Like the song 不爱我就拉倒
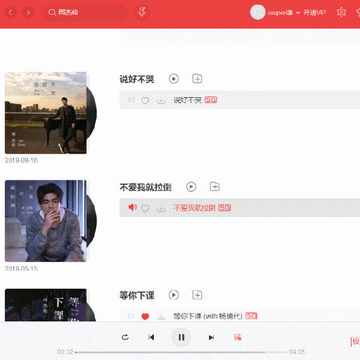The height and width of the screenshot is (360, 360). pos(145,208)
